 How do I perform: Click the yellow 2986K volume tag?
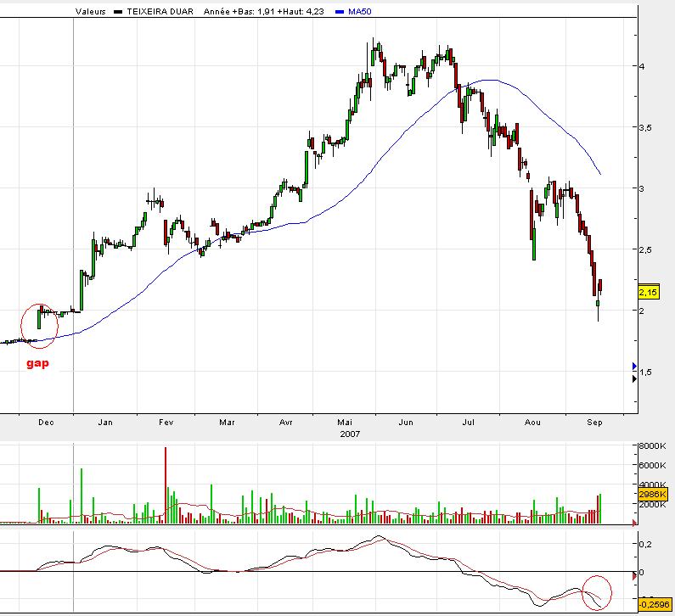pyautogui.click(x=652, y=495)
